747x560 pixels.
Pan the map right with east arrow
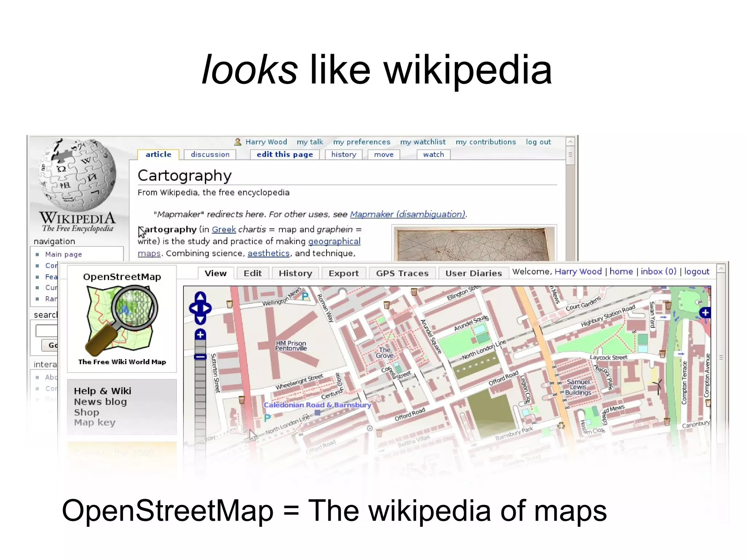[207, 309]
